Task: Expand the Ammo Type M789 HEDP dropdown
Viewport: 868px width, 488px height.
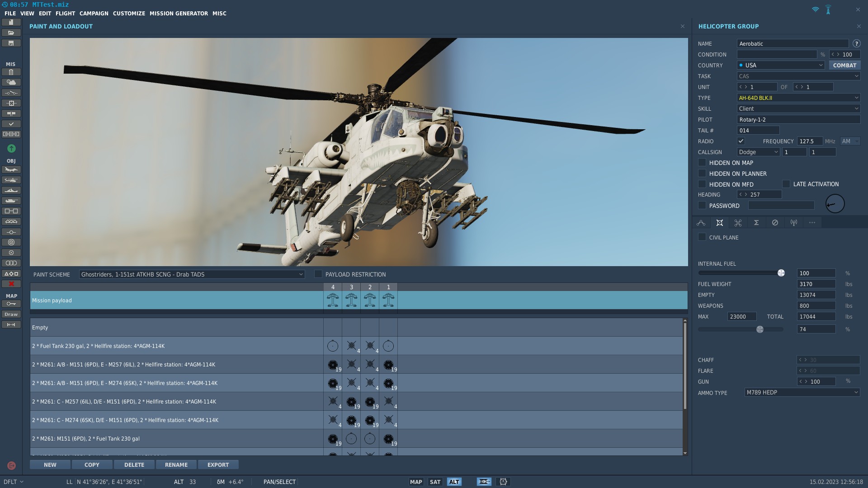Action: (802, 392)
